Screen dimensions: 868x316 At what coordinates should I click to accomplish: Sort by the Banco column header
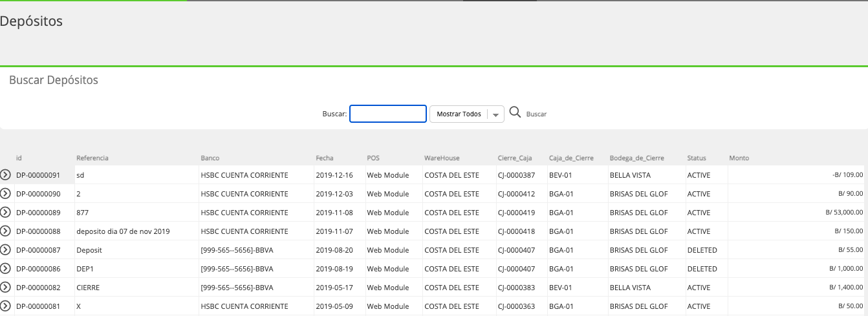click(x=210, y=158)
